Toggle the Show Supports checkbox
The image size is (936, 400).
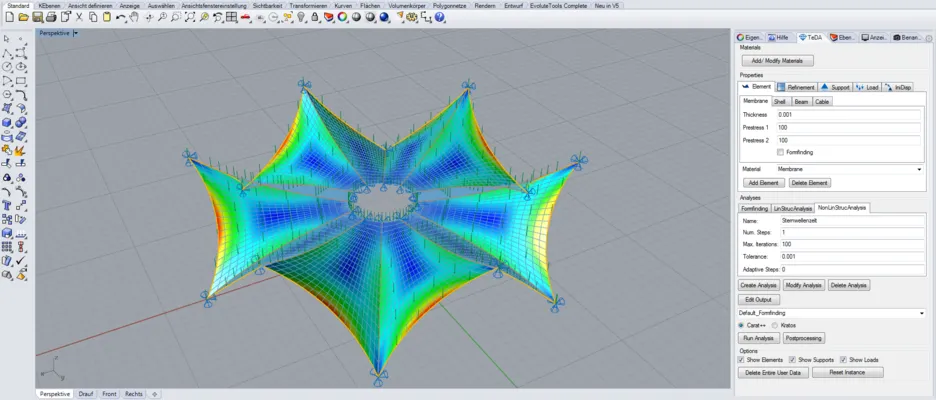click(x=792, y=360)
